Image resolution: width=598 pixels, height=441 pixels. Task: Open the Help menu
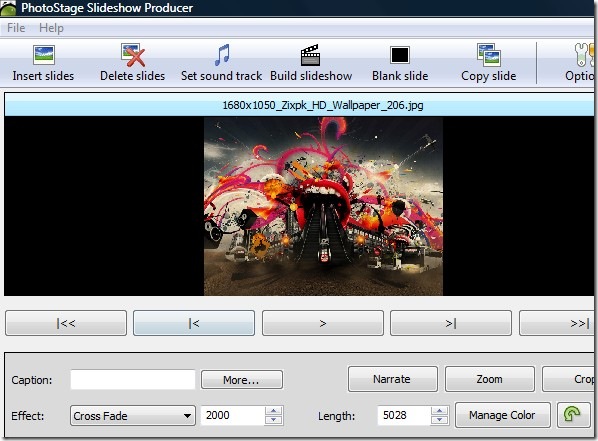pos(51,28)
